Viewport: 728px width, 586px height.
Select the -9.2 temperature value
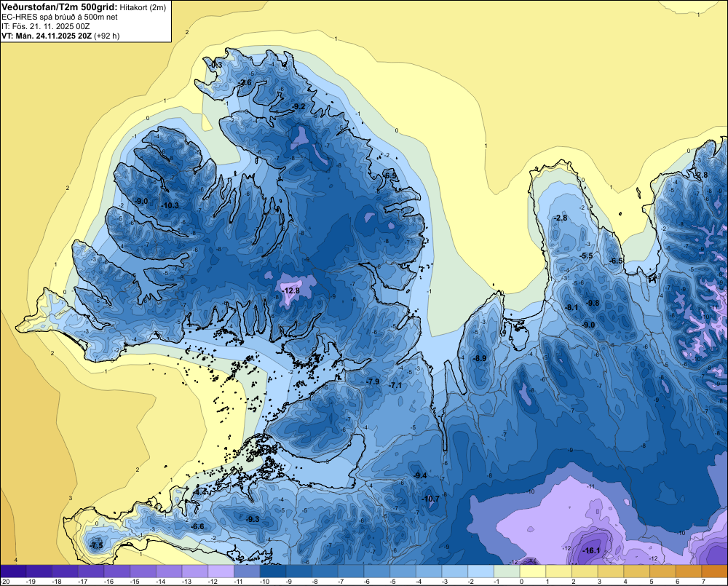pyautogui.click(x=298, y=107)
